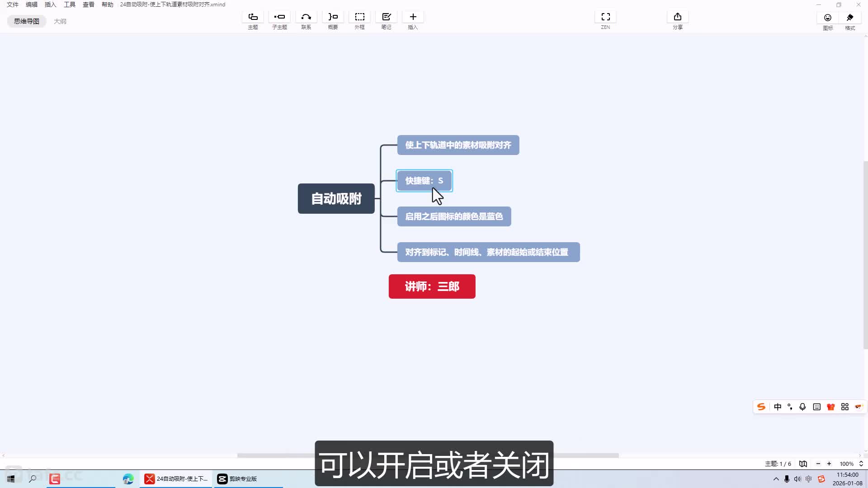Toggle the mind map overview icon in status bar
868x488 pixels.
click(x=803, y=464)
